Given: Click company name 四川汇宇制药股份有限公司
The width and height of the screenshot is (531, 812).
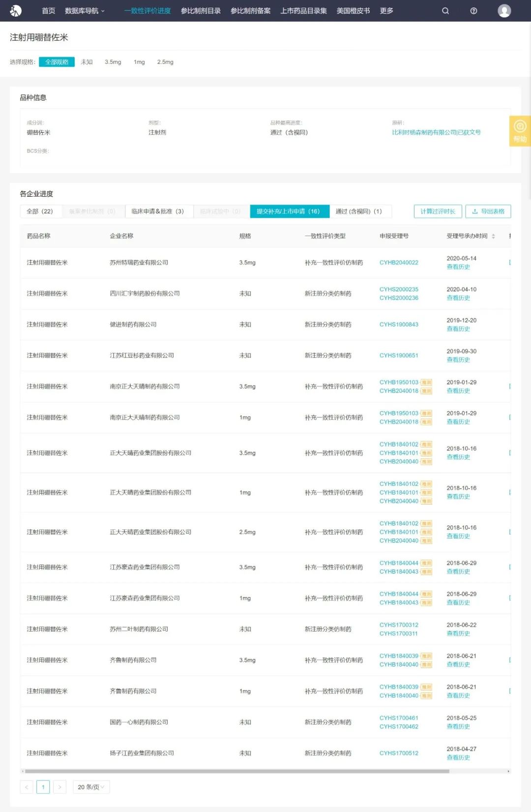Looking at the screenshot, I should (145, 294).
